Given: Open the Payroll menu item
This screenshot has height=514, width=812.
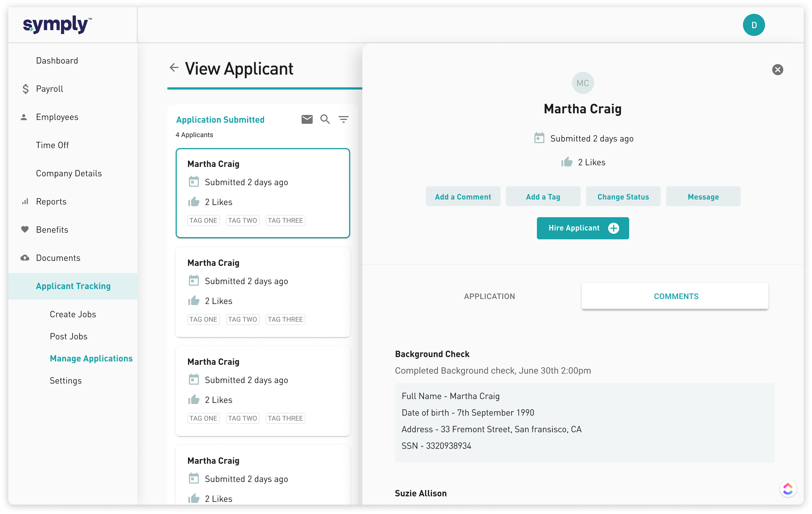Looking at the screenshot, I should 49,89.
